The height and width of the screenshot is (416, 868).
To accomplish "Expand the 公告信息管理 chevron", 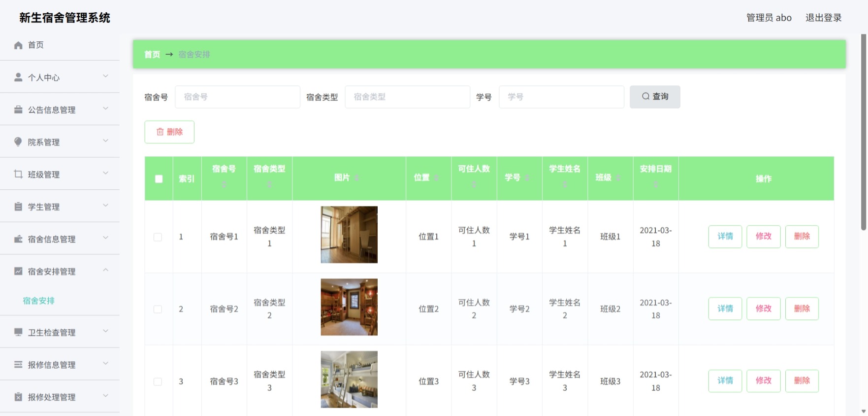I will 105,108.
